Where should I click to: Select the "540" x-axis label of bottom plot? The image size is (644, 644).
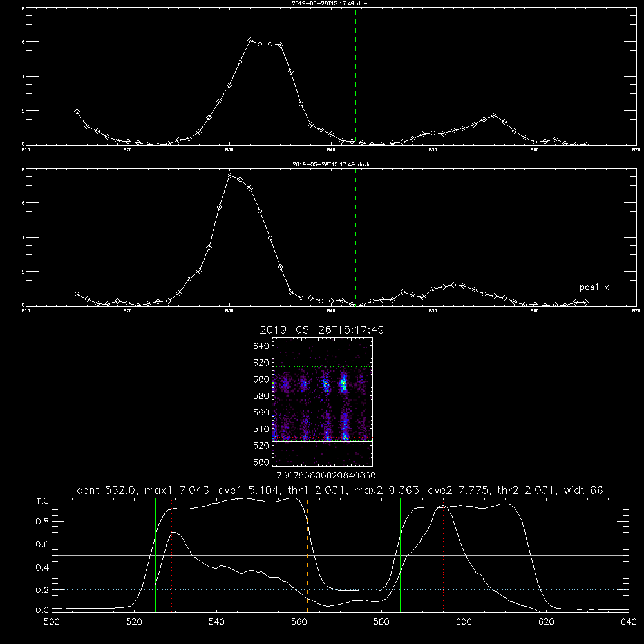pyautogui.click(x=216, y=622)
